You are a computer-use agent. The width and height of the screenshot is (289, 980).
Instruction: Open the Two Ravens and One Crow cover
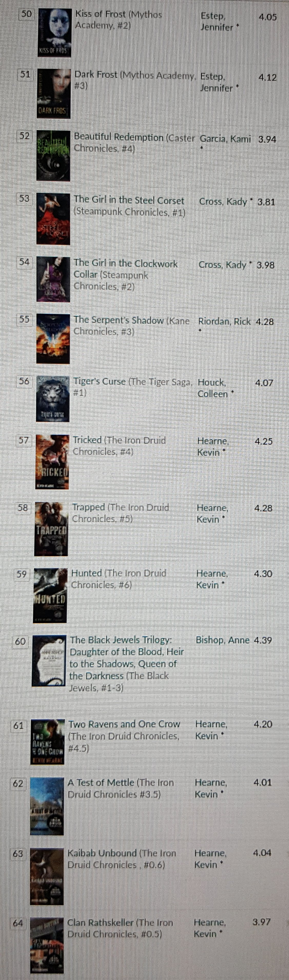[x=48, y=742]
